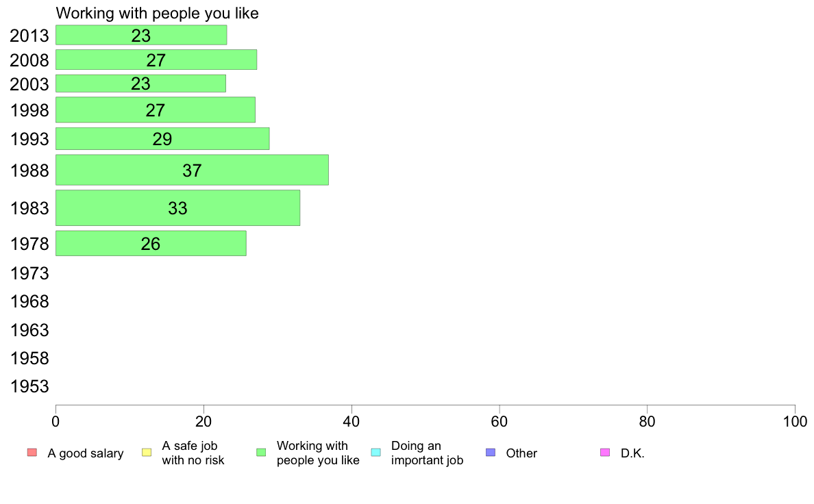Click the yellow A safe job legend swatch
The width and height of the screenshot is (814, 504).
pyautogui.click(x=147, y=453)
